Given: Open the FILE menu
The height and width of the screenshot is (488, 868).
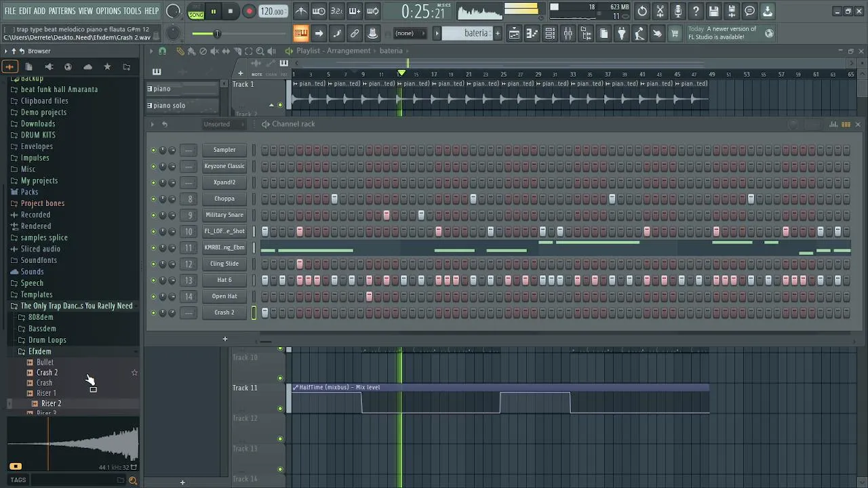Looking at the screenshot, I should (10, 11).
